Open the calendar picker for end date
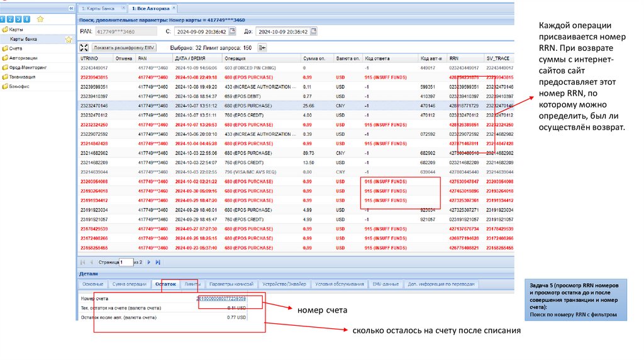The height and width of the screenshot is (361, 644). point(314,31)
